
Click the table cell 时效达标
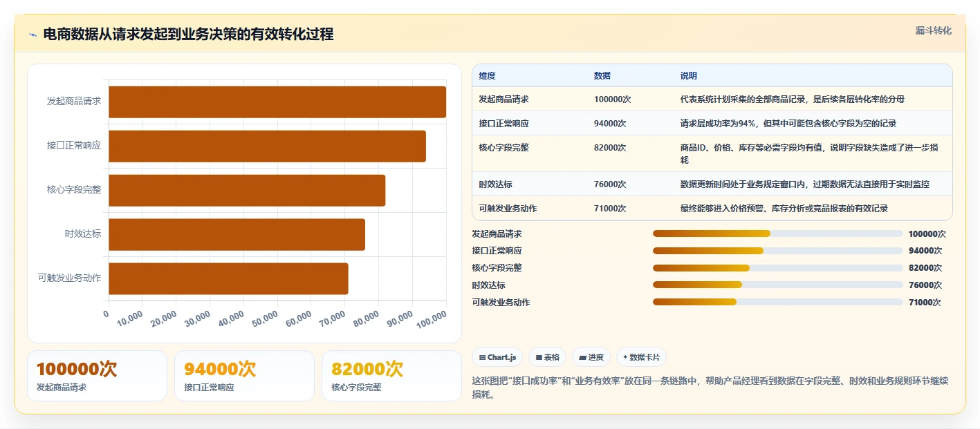coord(495,184)
